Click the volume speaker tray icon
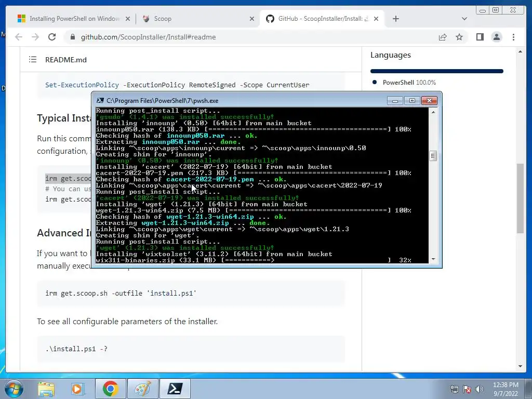The height and width of the screenshot is (399, 532). (480, 389)
